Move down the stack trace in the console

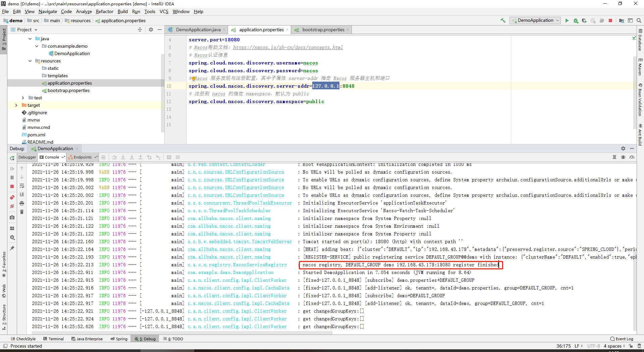click(22, 177)
